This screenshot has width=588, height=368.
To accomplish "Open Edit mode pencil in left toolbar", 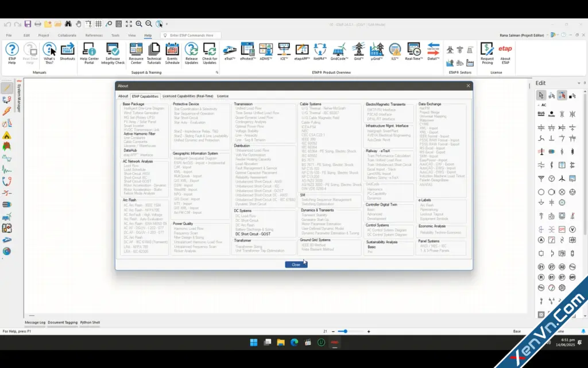I will [7, 88].
